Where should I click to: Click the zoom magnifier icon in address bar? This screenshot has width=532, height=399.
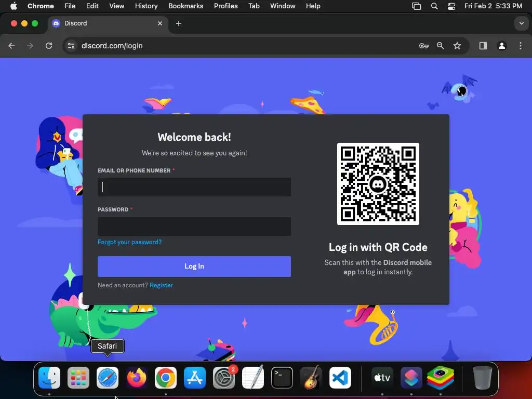pyautogui.click(x=441, y=46)
